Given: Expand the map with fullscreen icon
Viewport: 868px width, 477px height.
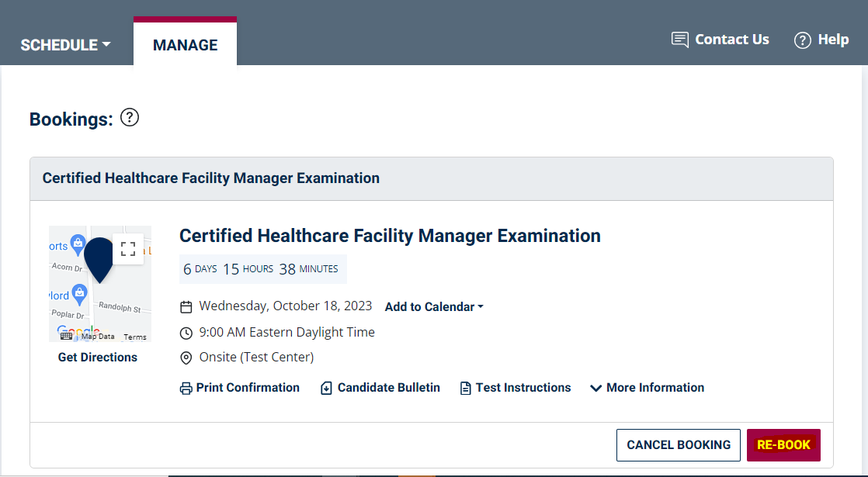Looking at the screenshot, I should [128, 249].
